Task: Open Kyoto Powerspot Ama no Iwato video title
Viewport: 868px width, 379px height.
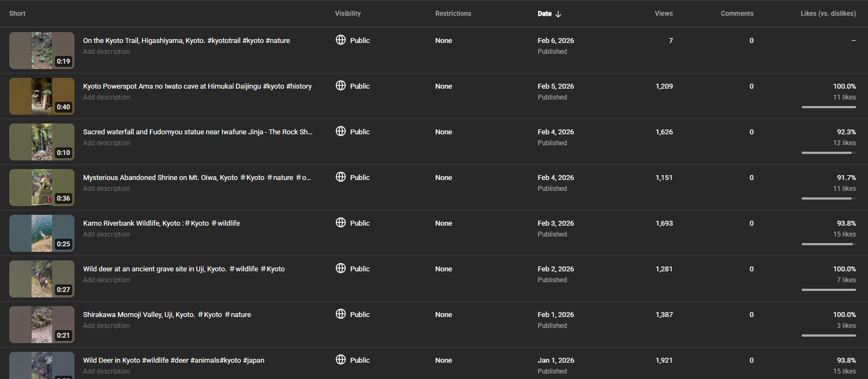Action: [x=197, y=86]
